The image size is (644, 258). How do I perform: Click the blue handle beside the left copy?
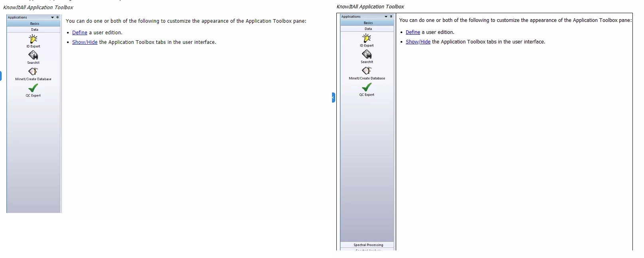coord(1,76)
